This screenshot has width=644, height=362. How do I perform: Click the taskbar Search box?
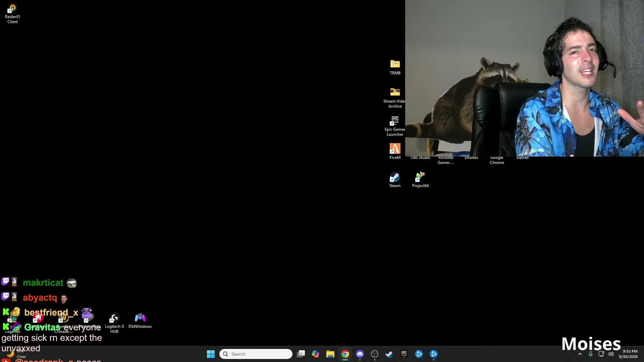(x=256, y=354)
